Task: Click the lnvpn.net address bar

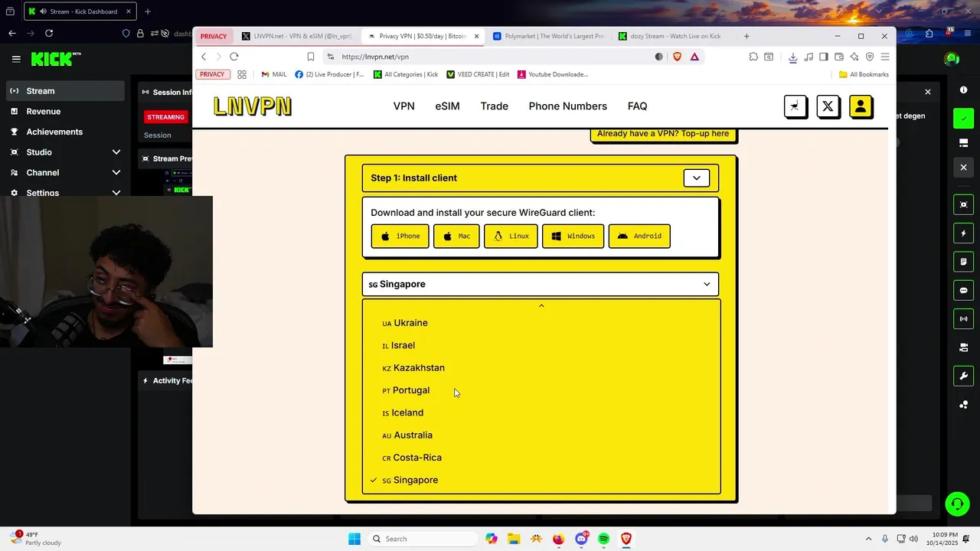Action: (490, 57)
